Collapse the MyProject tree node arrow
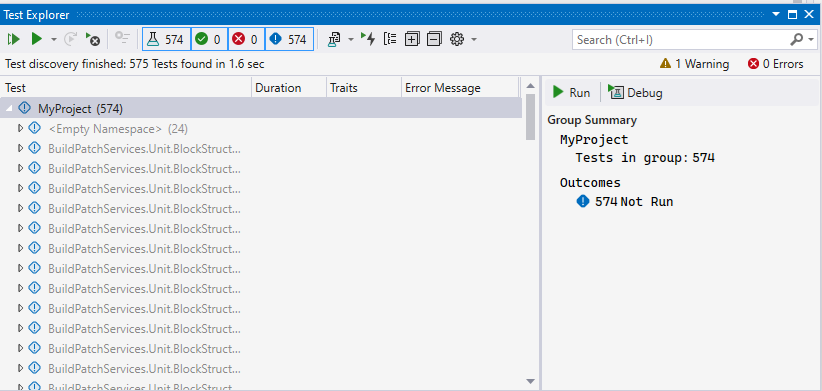Viewport: 822px width, 391px height. (9, 107)
